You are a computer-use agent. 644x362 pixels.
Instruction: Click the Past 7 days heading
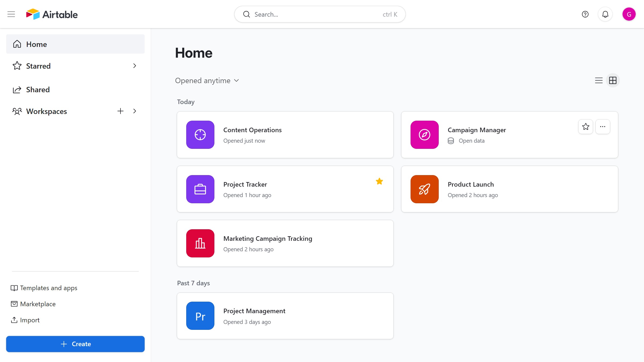[x=193, y=283]
